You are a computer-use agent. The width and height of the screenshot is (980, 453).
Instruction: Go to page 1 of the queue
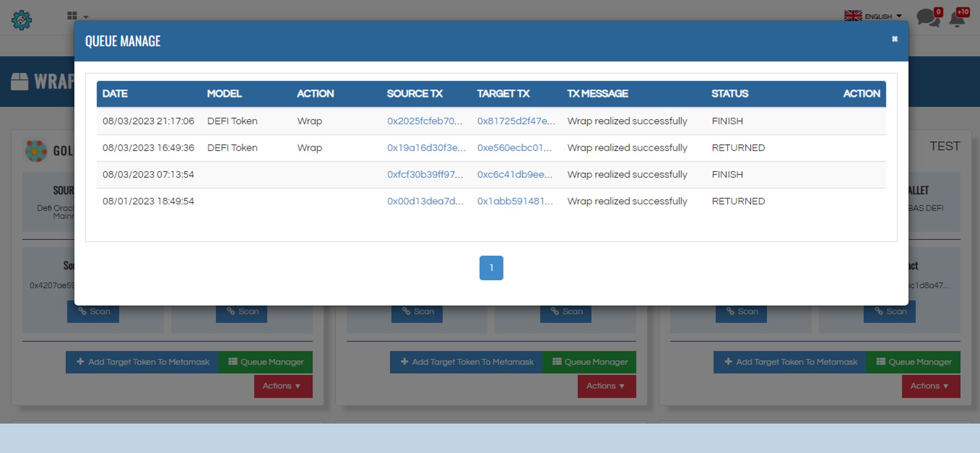point(491,268)
